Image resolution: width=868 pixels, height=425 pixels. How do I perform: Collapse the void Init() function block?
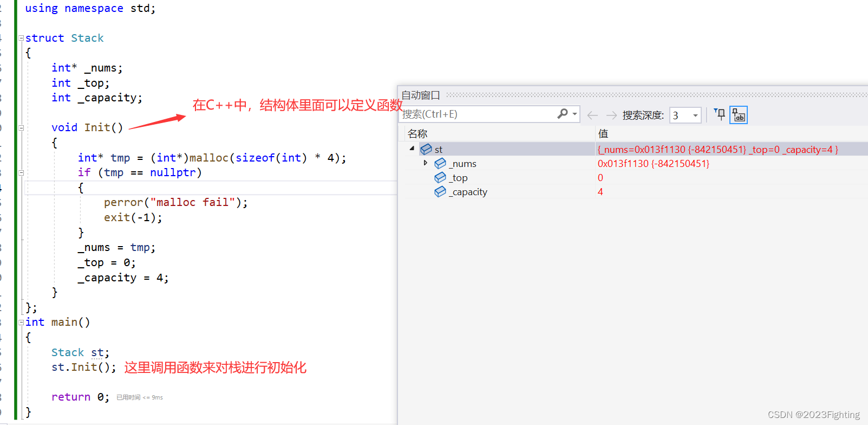click(21, 128)
